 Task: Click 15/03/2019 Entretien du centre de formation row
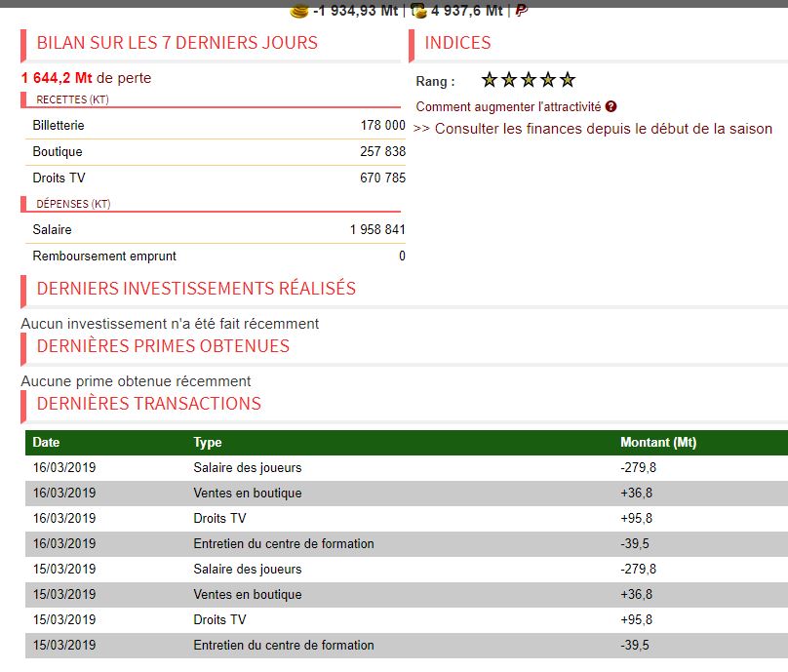point(407,646)
